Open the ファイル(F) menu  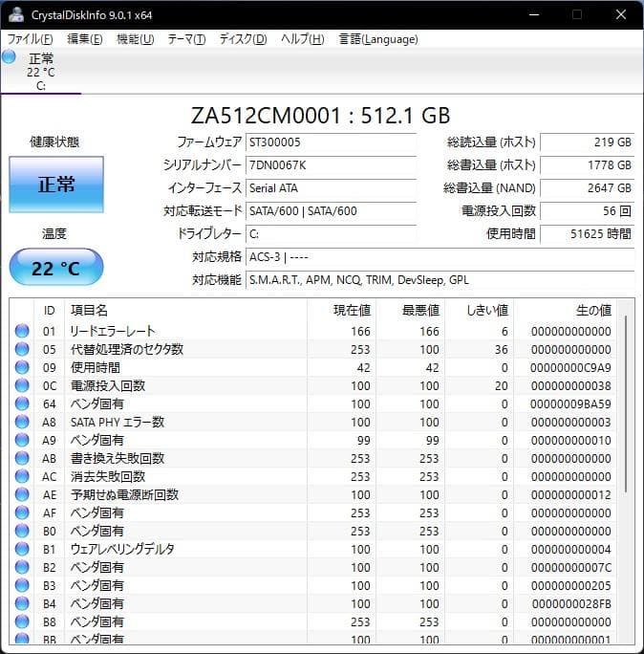[x=30, y=39]
